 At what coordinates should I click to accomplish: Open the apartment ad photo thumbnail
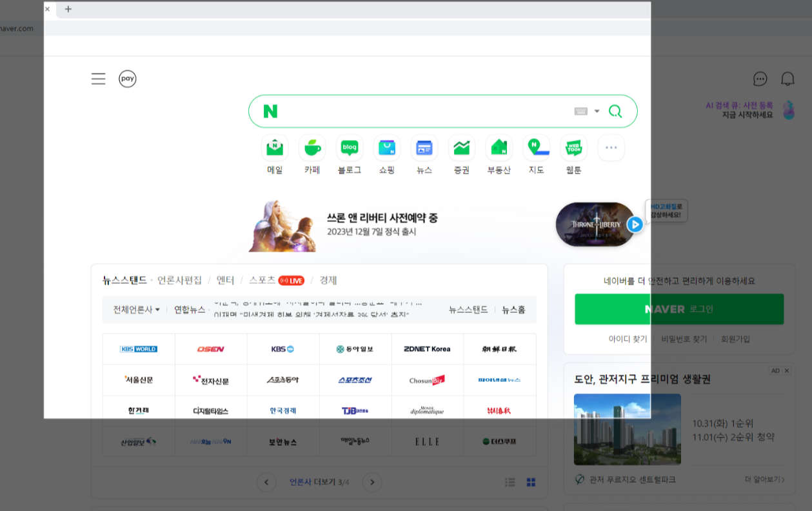[x=628, y=429]
